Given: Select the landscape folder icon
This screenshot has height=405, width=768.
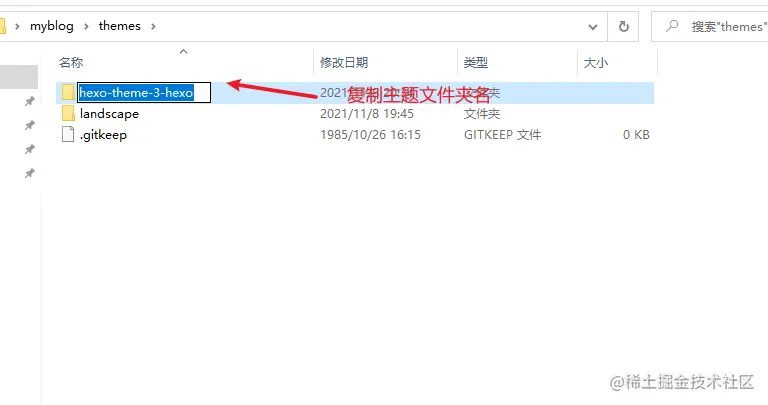Looking at the screenshot, I should click(68, 114).
